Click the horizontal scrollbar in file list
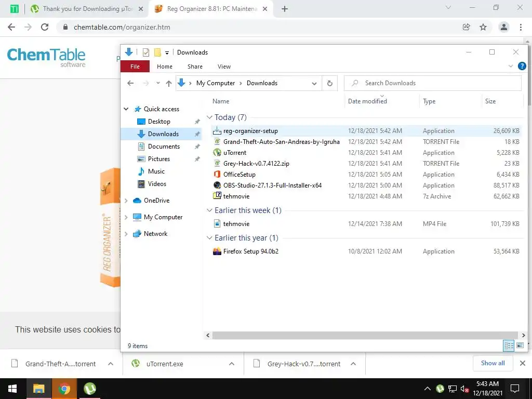Viewport: 532px width, 399px height. tap(365, 335)
